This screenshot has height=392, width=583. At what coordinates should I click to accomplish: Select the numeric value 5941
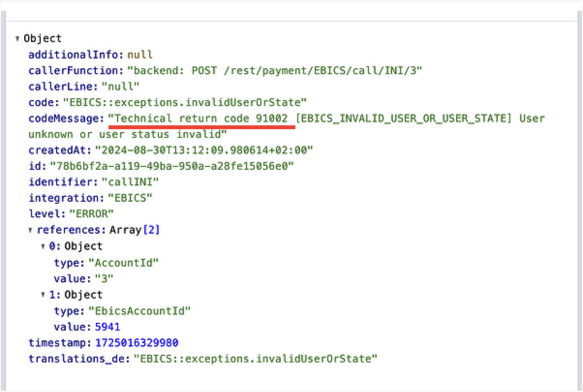107,327
